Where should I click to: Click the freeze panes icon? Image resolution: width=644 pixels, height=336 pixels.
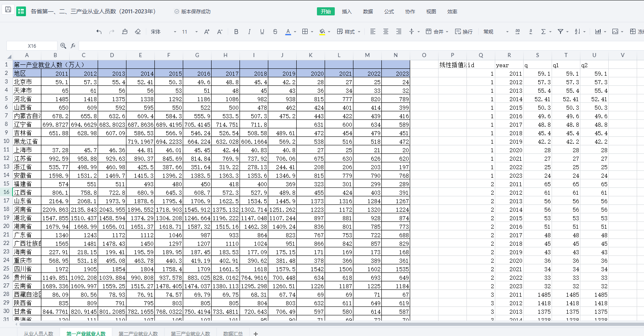633,32
